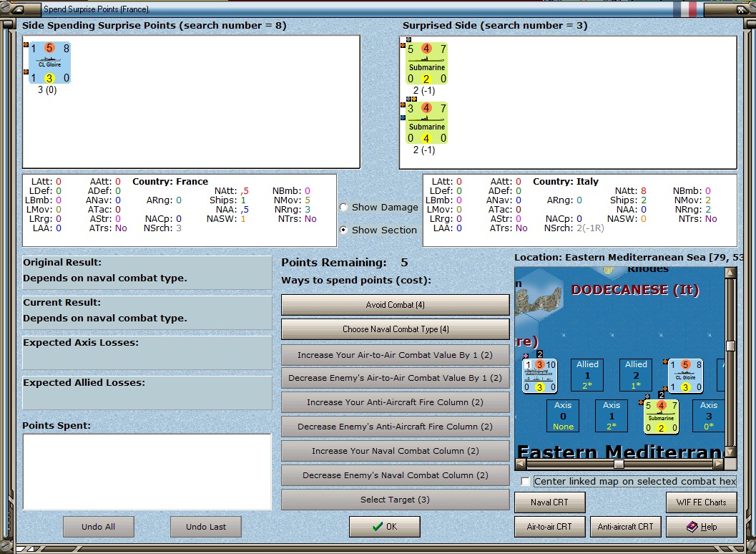The image size is (756, 554).
Task: Click the map scroll up arrow
Action: click(730, 273)
